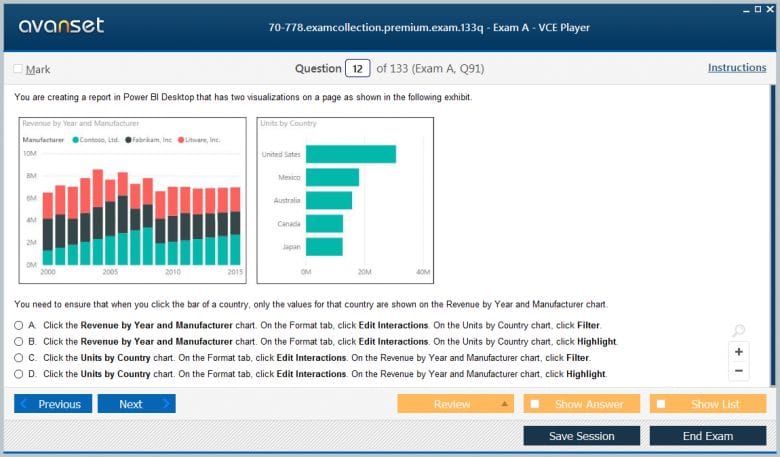Click the avanset logo
The width and height of the screenshot is (780, 457).
click(x=61, y=25)
